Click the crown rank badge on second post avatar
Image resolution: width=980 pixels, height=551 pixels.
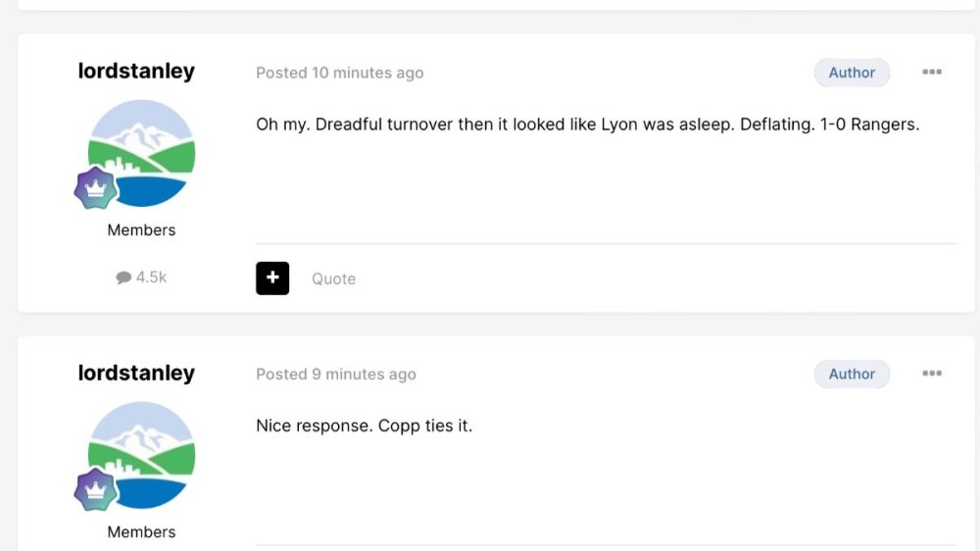tap(96, 490)
